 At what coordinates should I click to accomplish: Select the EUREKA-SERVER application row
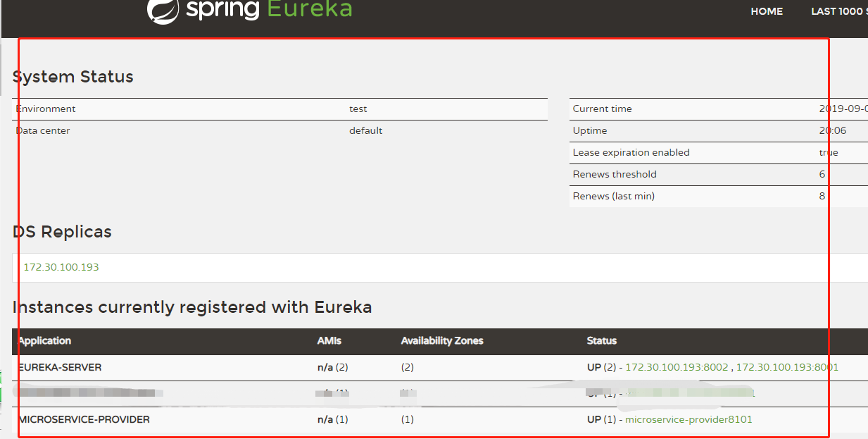(60, 367)
